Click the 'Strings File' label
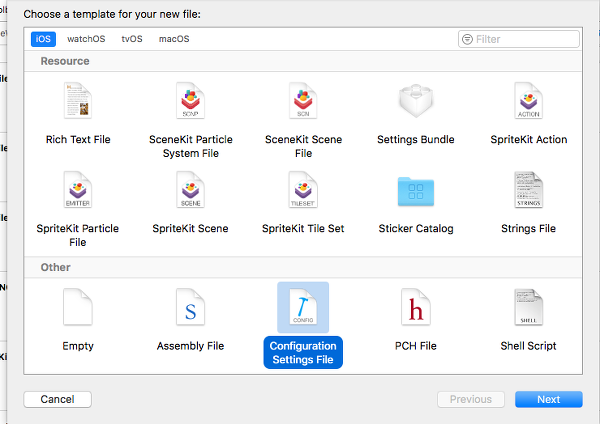This screenshot has width=600, height=424. (x=528, y=228)
